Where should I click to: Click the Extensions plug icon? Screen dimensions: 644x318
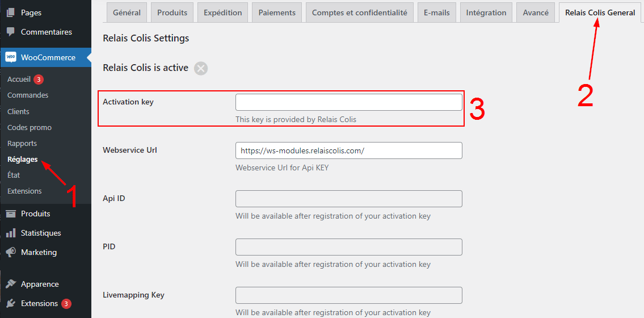pos(11,303)
